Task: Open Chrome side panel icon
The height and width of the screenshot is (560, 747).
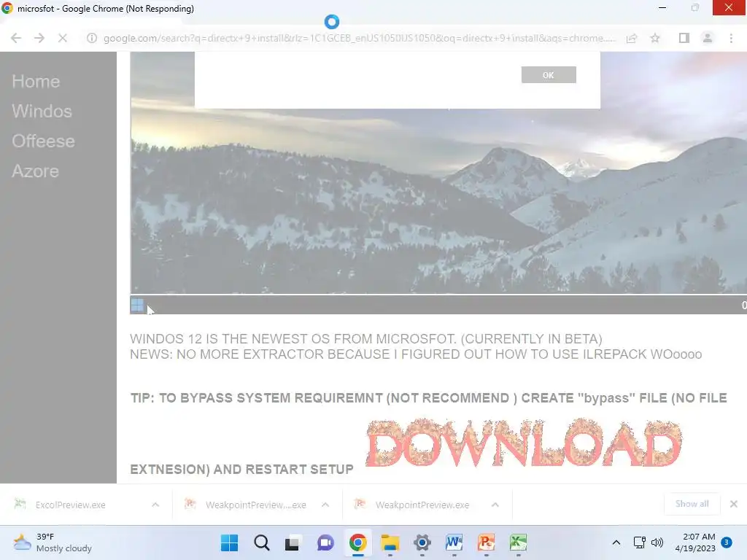Action: pyautogui.click(x=684, y=38)
